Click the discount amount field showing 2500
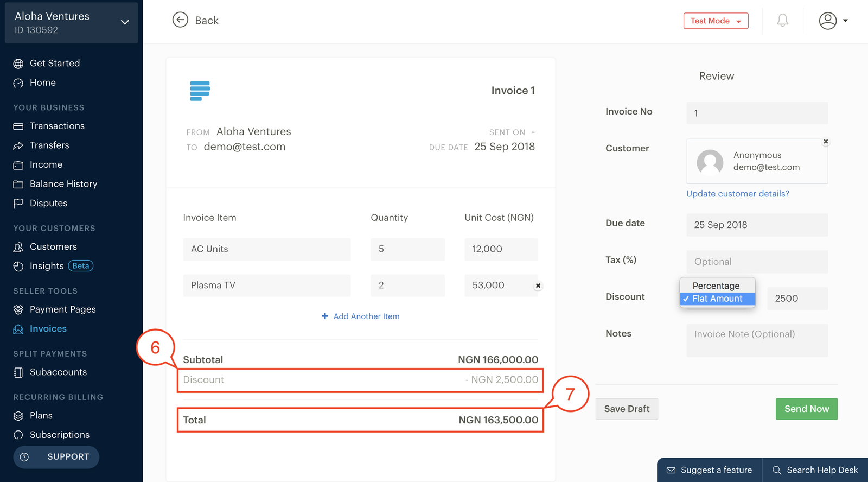This screenshot has height=482, width=868. (x=797, y=299)
